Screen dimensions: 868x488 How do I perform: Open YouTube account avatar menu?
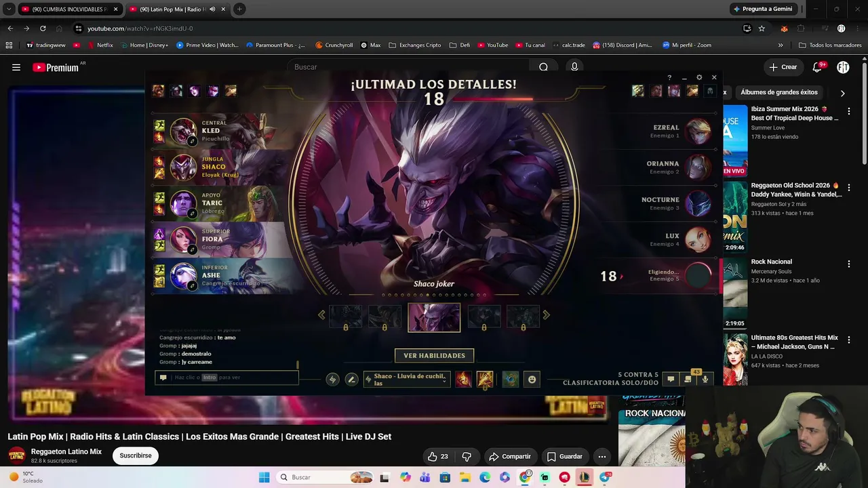843,67
